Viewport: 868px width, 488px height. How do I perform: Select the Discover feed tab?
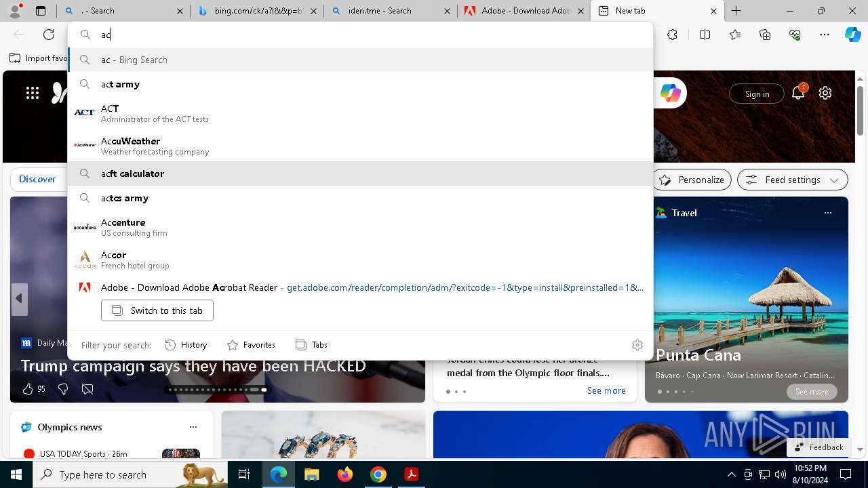click(x=37, y=180)
